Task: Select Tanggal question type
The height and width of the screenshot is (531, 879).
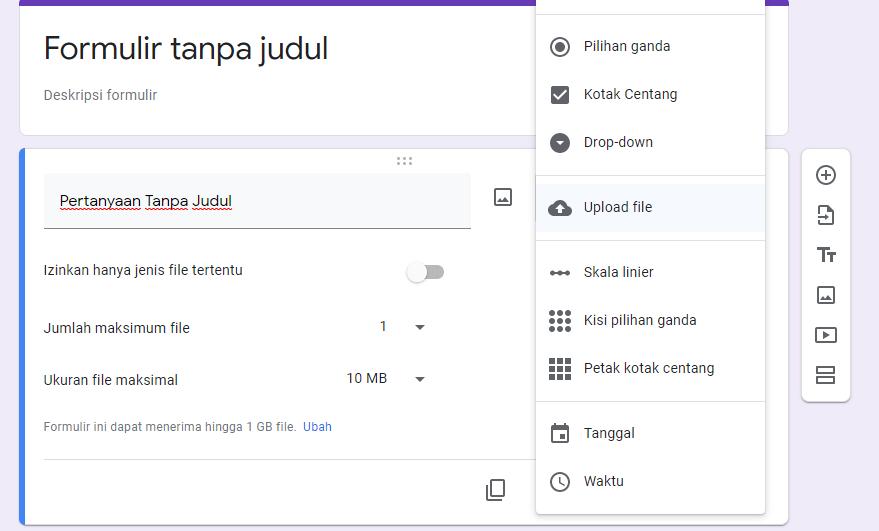Action: pos(650,433)
